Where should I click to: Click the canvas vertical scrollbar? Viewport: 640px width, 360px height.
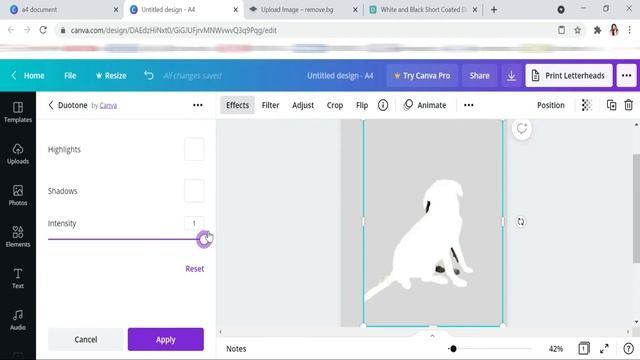[x=636, y=208]
